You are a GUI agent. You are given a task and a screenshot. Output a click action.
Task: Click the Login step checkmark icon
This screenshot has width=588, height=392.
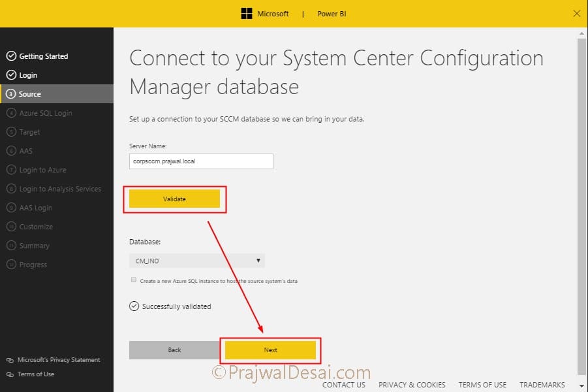[11, 74]
